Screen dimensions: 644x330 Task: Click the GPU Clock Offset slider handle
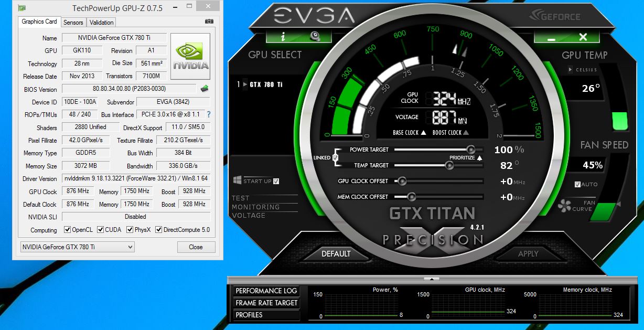click(402, 181)
